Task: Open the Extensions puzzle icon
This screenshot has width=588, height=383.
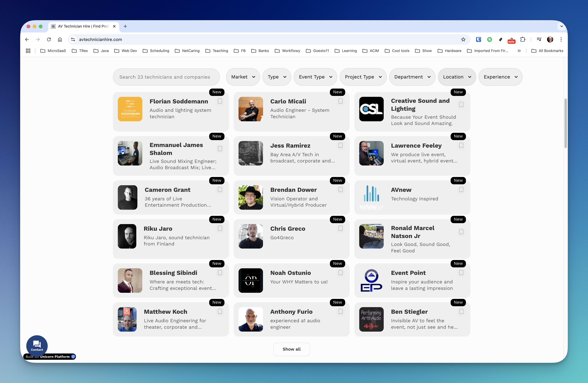Action: [x=523, y=40]
